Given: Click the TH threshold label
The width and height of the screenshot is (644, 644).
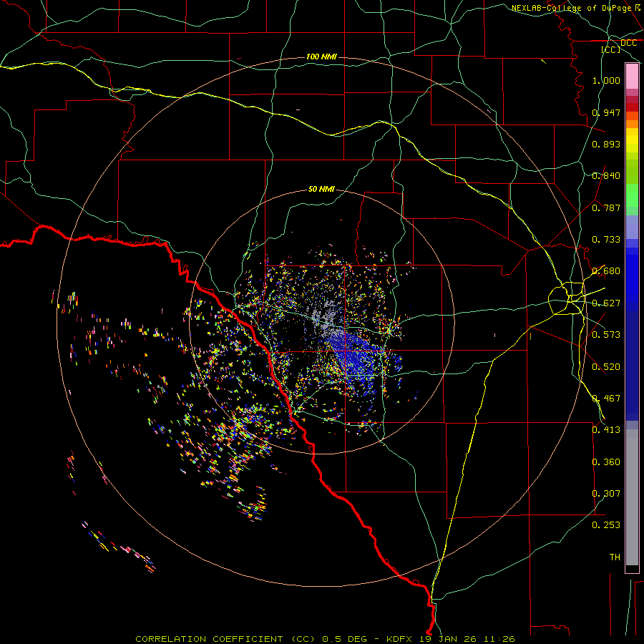Looking at the screenshot, I should 615,557.
